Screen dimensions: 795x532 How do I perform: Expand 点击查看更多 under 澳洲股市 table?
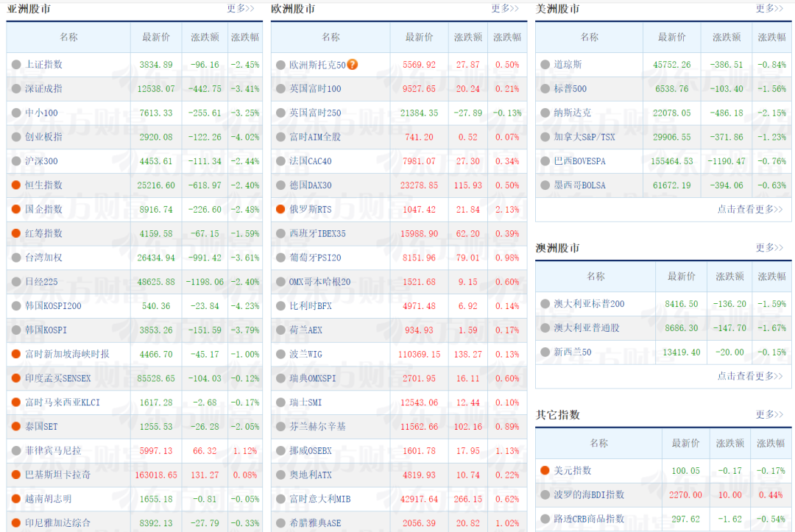(750, 376)
